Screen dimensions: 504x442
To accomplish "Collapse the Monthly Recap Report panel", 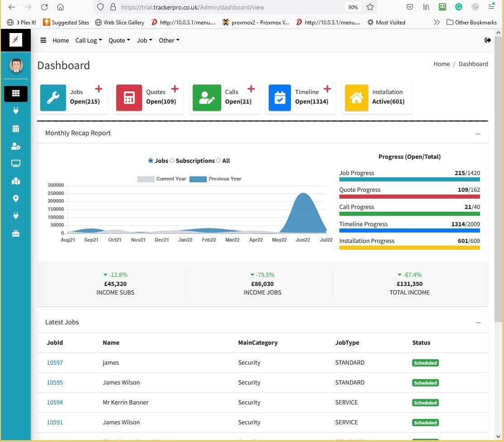I will [478, 134].
